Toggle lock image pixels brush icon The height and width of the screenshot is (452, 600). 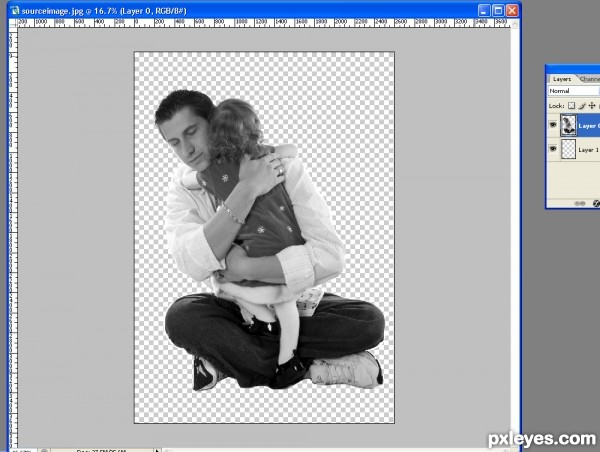(x=582, y=106)
